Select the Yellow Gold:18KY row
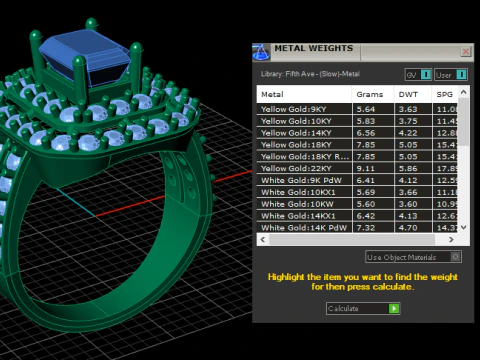This screenshot has height=360, width=480. pyautogui.click(x=357, y=145)
